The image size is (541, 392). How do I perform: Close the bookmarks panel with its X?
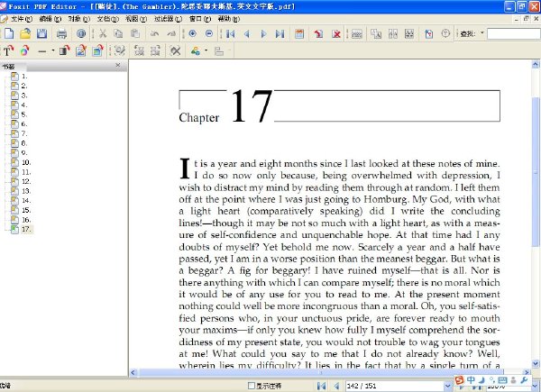[118, 65]
